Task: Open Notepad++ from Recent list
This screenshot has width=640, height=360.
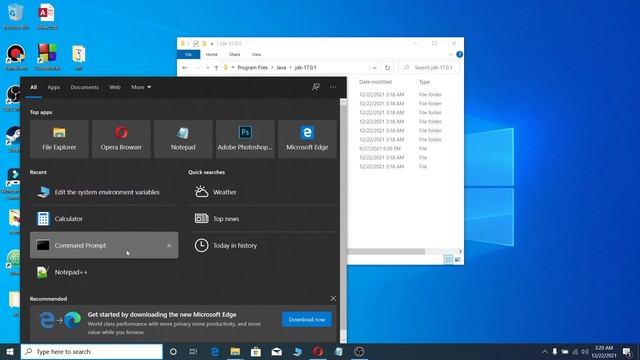Action: (104, 272)
